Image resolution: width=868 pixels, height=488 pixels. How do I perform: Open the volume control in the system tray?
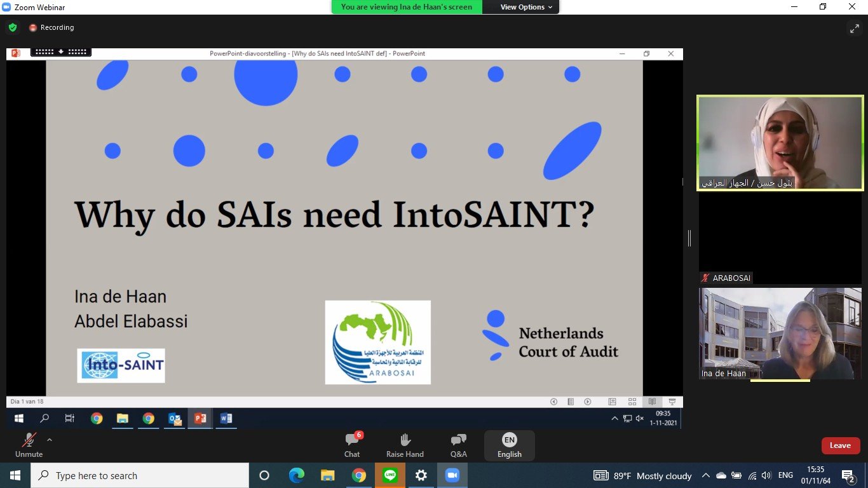[768, 475]
